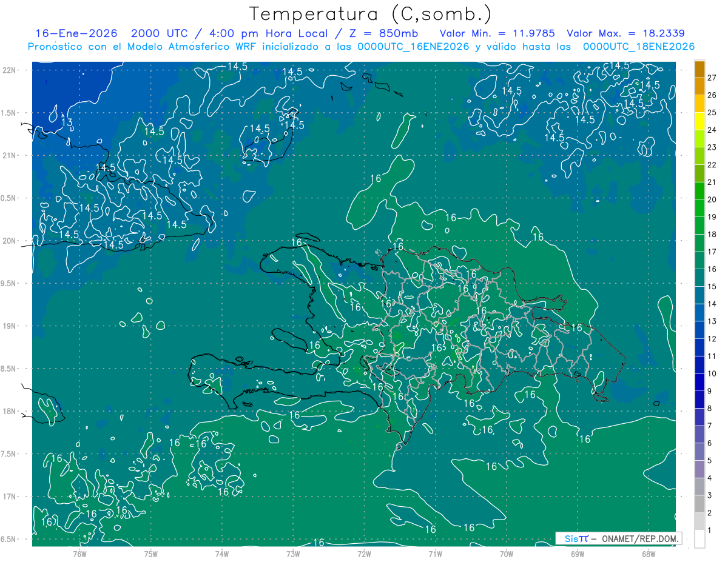Screen dimensions: 728x562
Task: Click the "69W" longitude axis label
Action: pos(578,554)
